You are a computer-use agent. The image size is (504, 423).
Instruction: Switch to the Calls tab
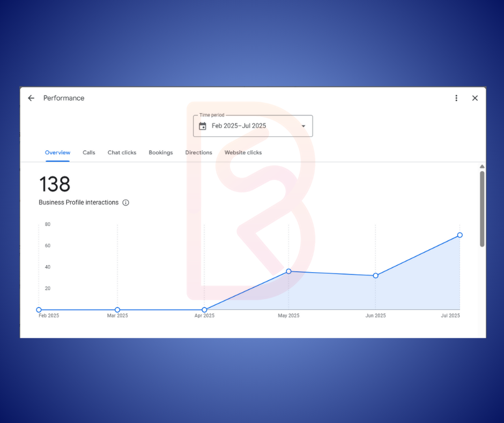click(88, 152)
